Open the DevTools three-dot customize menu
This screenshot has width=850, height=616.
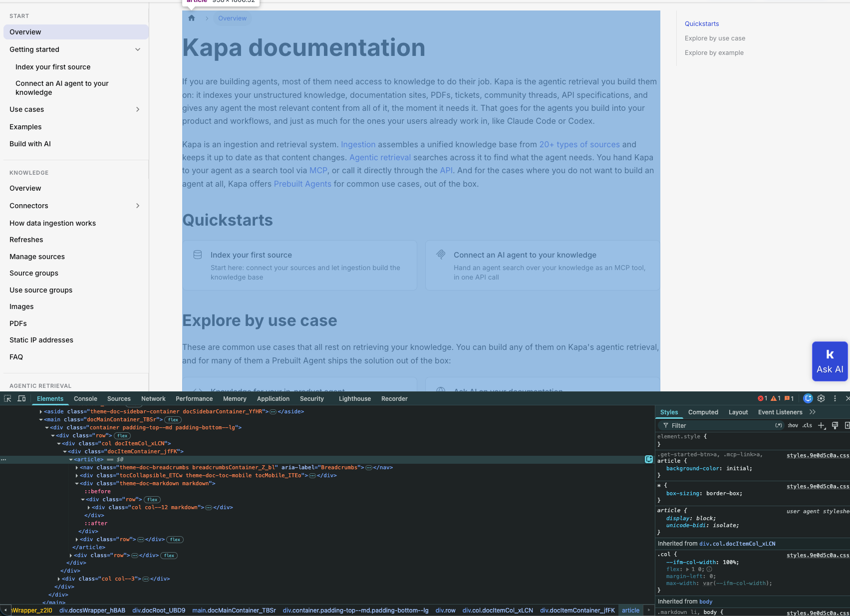(835, 398)
